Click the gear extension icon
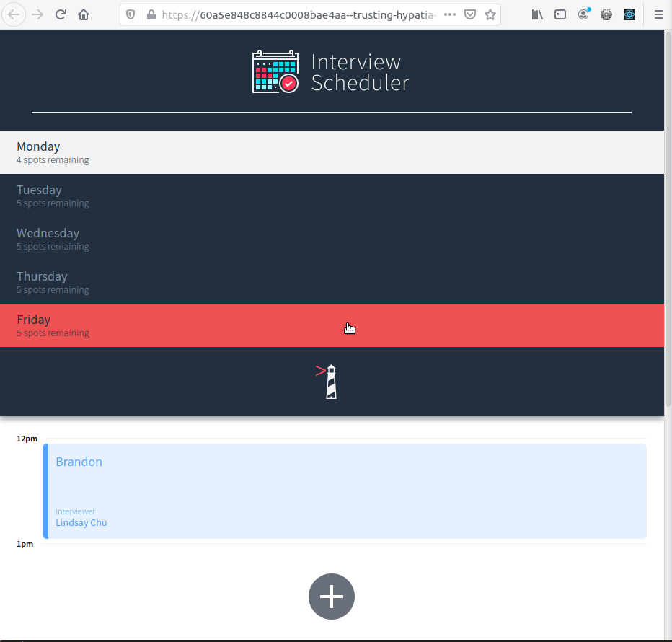672x642 pixels. [606, 14]
